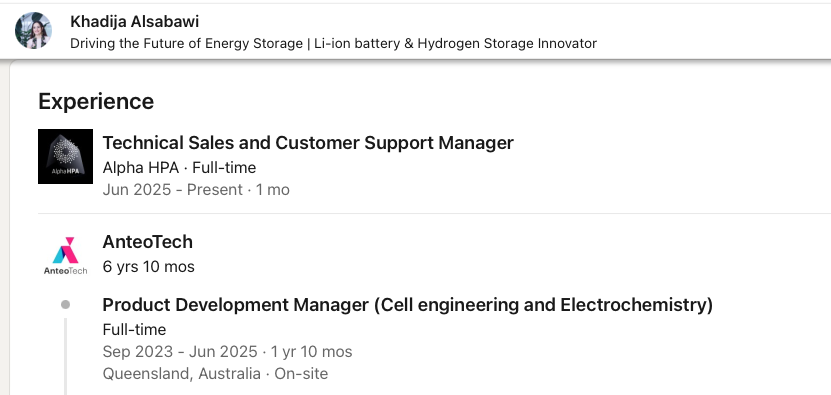Click the Experience section heading

point(96,101)
